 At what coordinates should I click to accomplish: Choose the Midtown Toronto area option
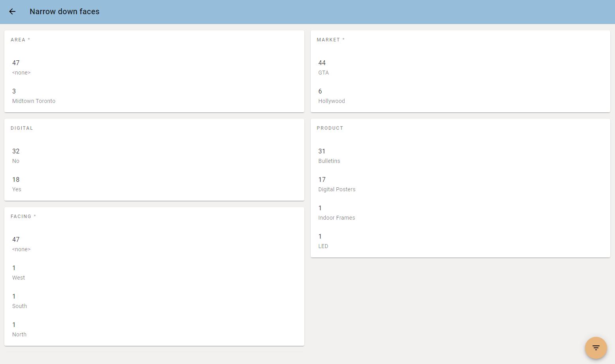pos(154,96)
